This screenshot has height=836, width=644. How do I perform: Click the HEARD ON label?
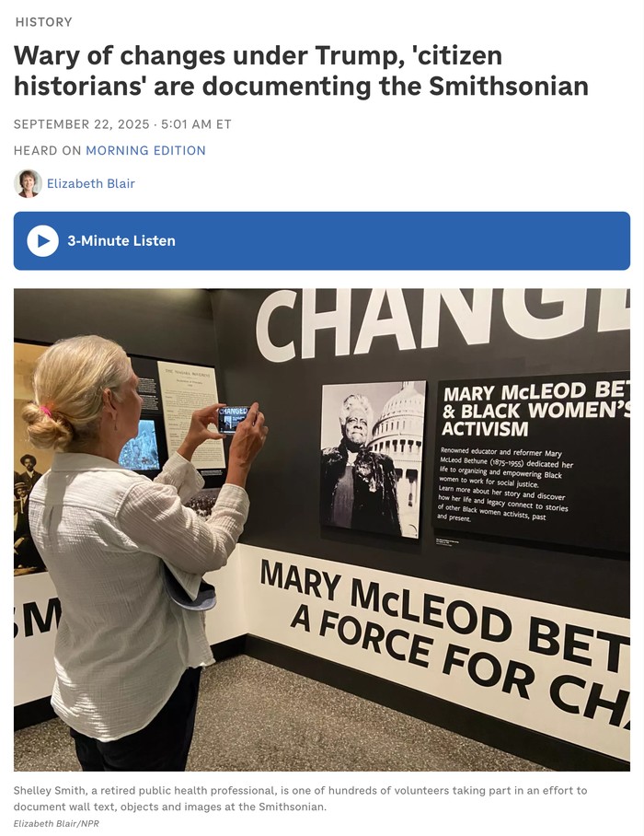click(x=48, y=151)
